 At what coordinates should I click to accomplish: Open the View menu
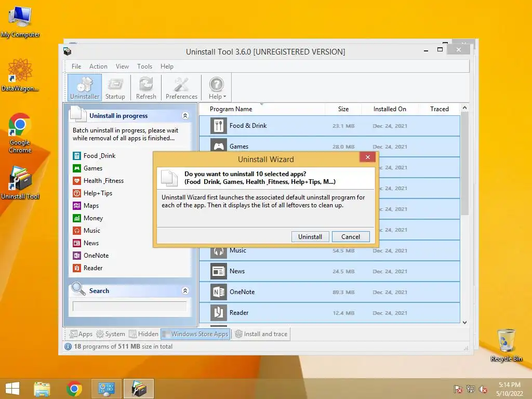pyautogui.click(x=122, y=66)
